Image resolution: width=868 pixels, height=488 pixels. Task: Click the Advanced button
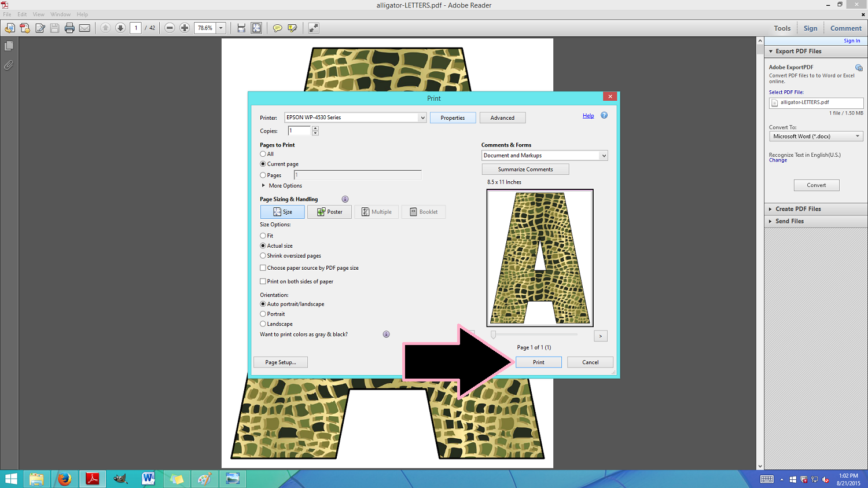(502, 118)
